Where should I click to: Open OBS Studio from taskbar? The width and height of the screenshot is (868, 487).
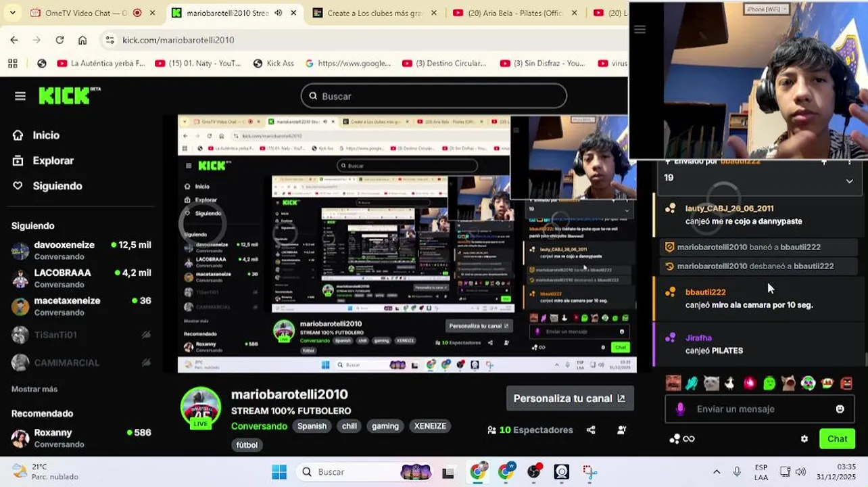pyautogui.click(x=534, y=471)
